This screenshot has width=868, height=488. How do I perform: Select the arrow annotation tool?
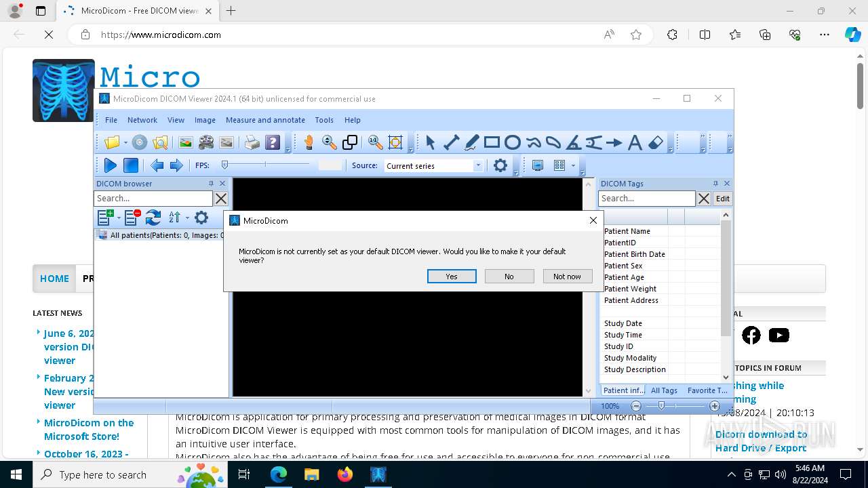pyautogui.click(x=614, y=142)
